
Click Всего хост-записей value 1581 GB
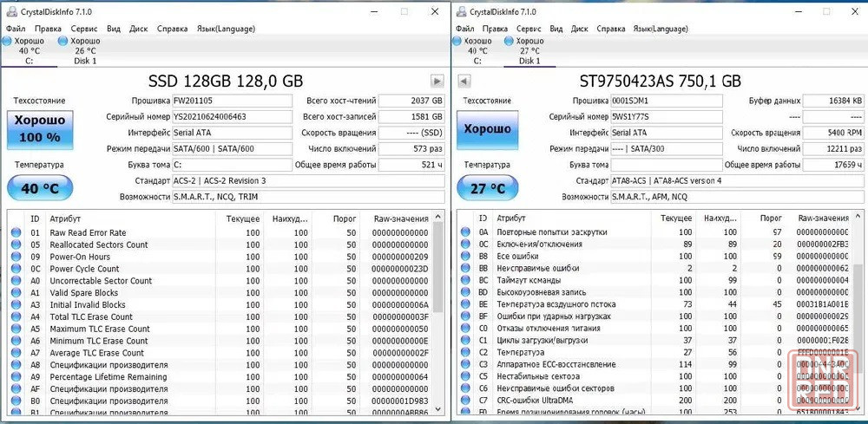(x=411, y=117)
